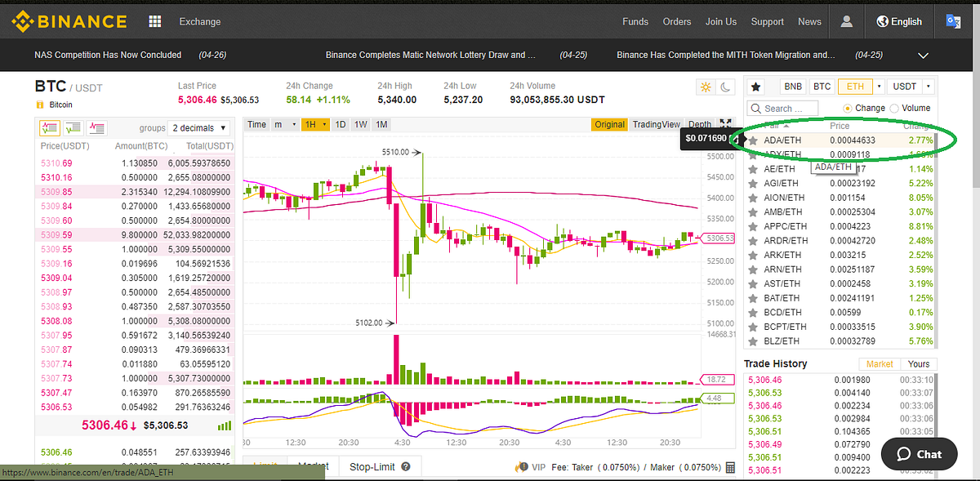This screenshot has height=481, width=980.
Task: Favorite the BAT/ETH pair star
Action: [753, 298]
